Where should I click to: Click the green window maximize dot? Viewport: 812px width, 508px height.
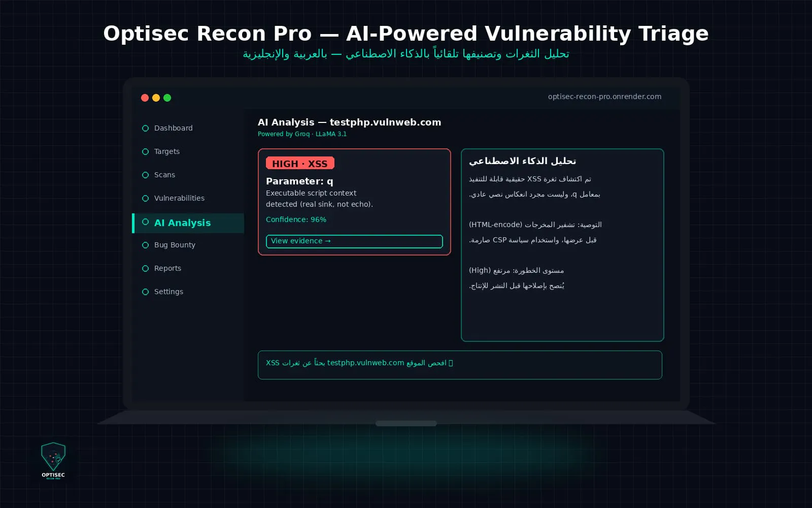(167, 98)
